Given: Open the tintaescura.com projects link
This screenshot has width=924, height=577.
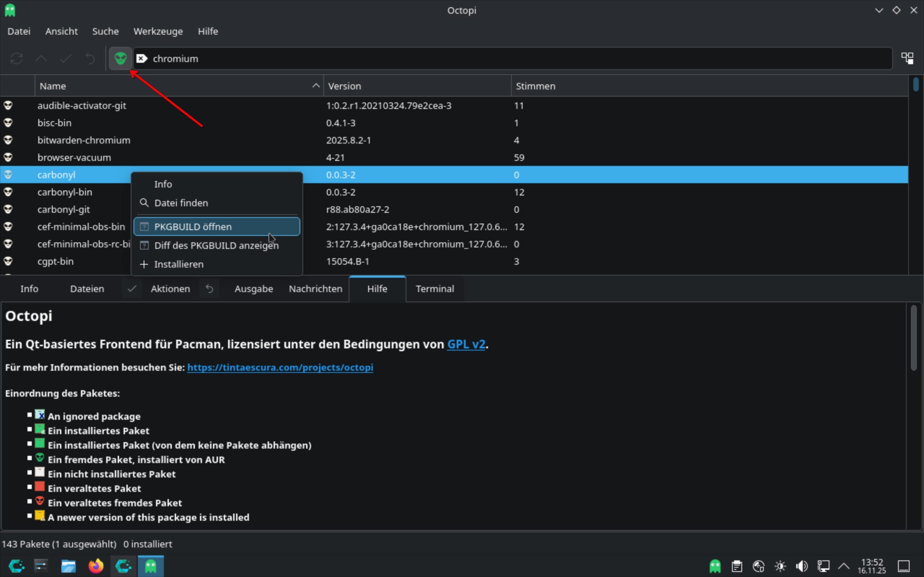Looking at the screenshot, I should pos(280,367).
